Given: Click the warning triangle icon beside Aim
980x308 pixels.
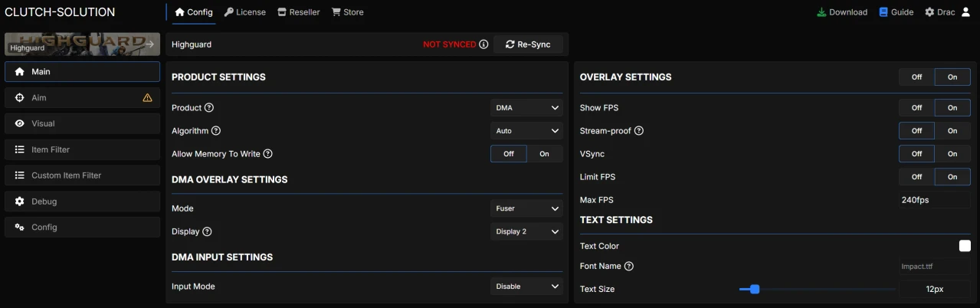Looking at the screenshot, I should coord(147,98).
